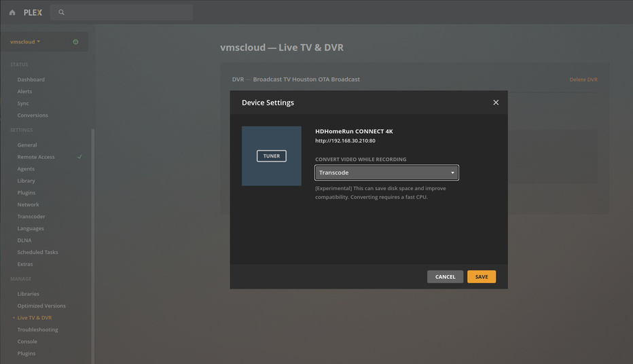Viewport: 633px width, 364px height.
Task: Open Agents settings
Action: coord(26,168)
